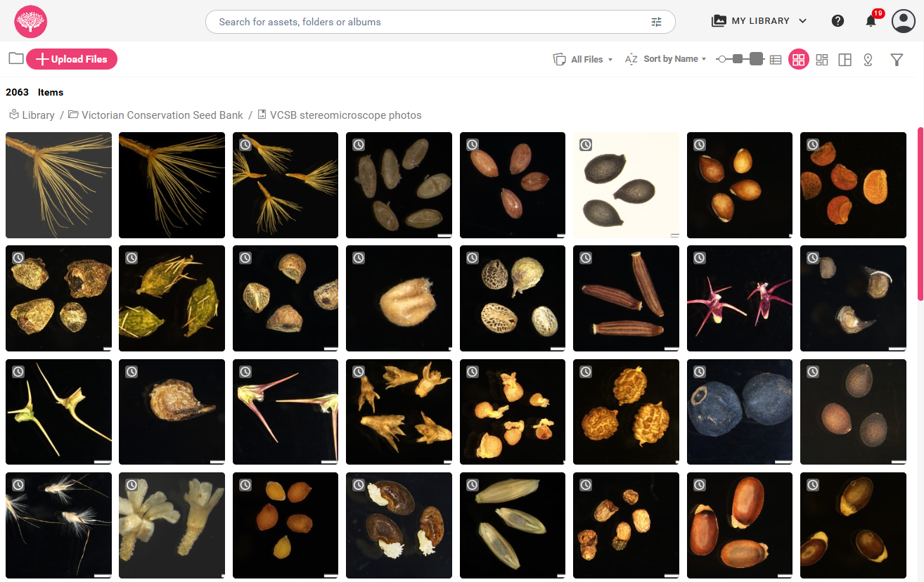Open Victorian Conservation Seed Bank breadcrumb folder
Viewport: 924px width, 582px height.
coord(162,115)
